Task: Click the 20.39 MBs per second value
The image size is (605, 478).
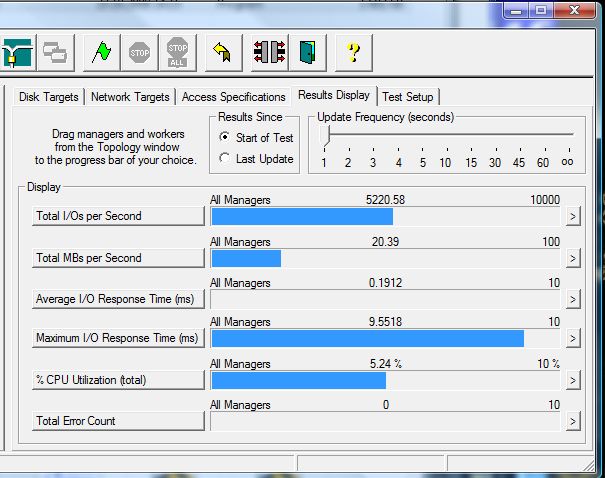Action: (x=385, y=242)
